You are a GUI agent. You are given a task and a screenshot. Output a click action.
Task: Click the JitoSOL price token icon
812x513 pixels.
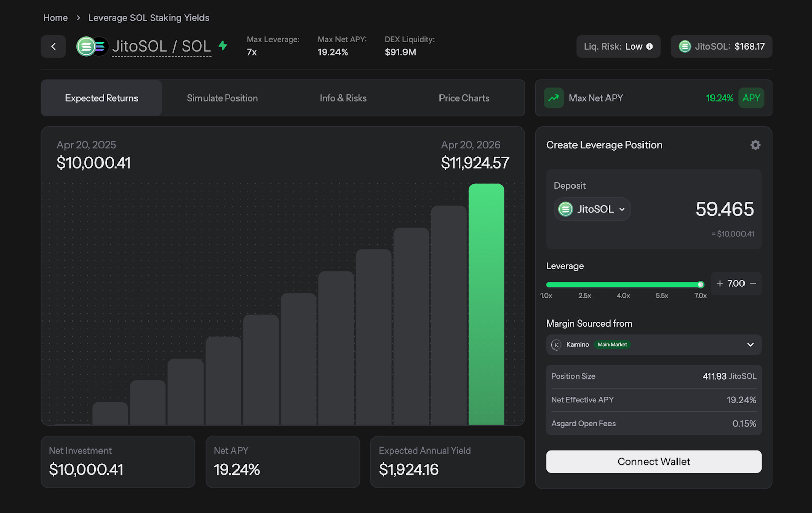tap(685, 46)
